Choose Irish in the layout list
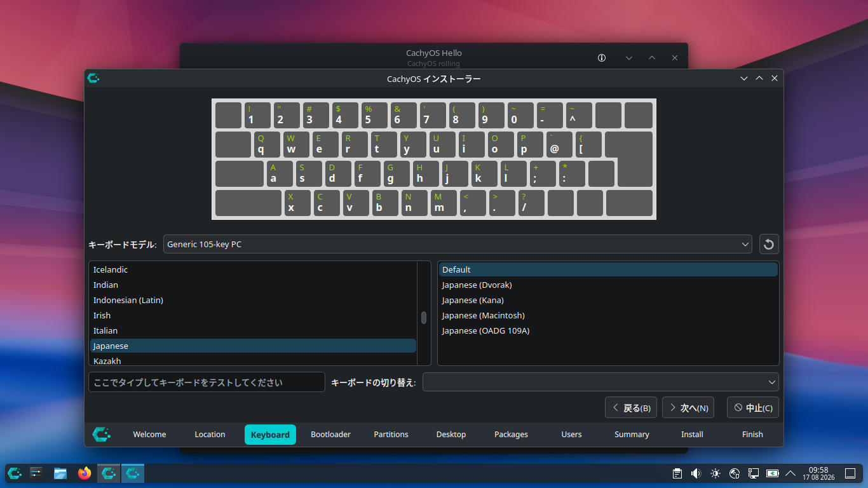The image size is (868, 488). pyautogui.click(x=253, y=316)
